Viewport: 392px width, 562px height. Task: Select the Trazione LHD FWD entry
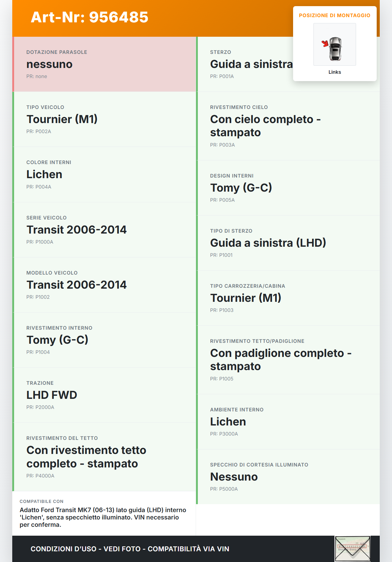104,395
